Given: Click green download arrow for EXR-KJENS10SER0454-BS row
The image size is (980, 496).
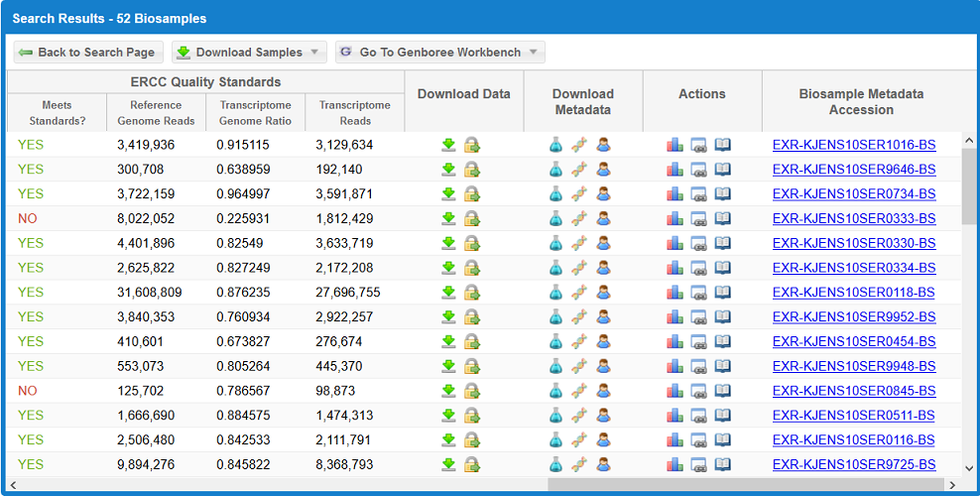Looking at the screenshot, I should [448, 341].
